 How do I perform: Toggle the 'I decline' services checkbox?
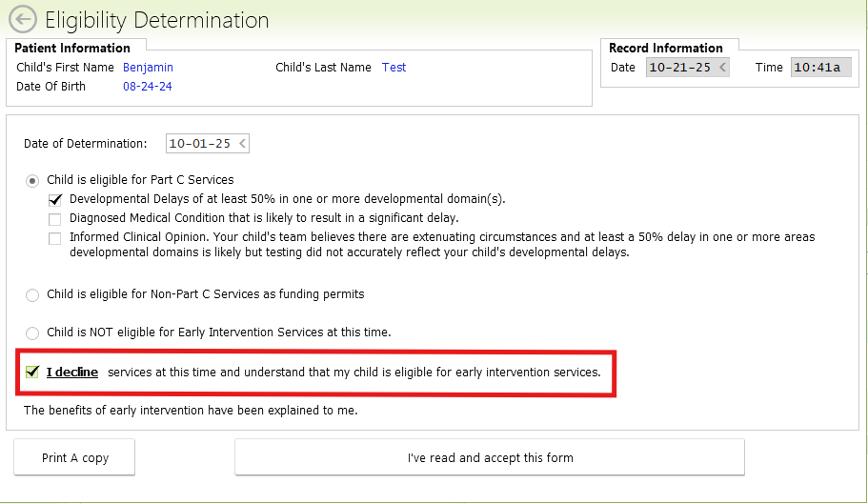point(32,372)
